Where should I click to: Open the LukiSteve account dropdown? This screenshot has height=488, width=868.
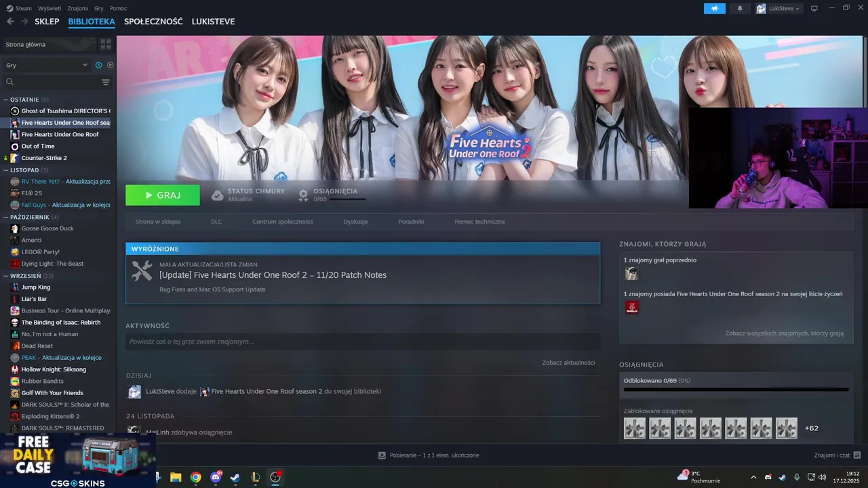pos(778,8)
